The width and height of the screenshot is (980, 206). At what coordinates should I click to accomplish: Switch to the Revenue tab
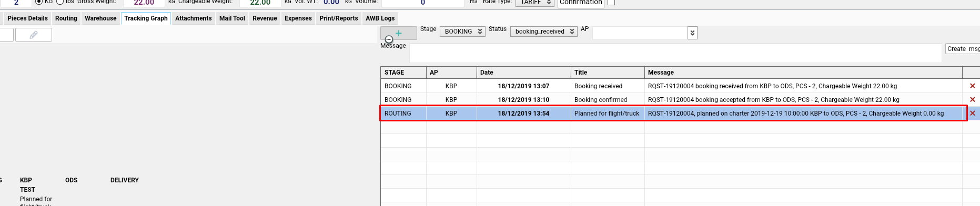click(265, 18)
